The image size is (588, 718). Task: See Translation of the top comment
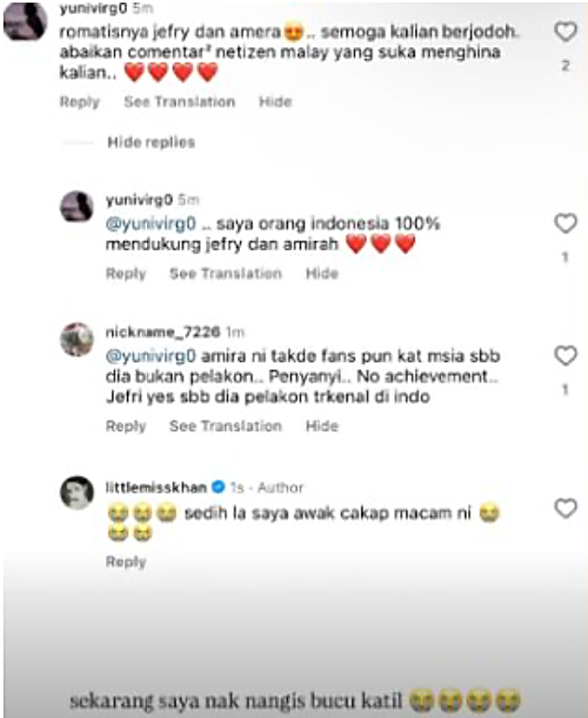pyautogui.click(x=179, y=101)
